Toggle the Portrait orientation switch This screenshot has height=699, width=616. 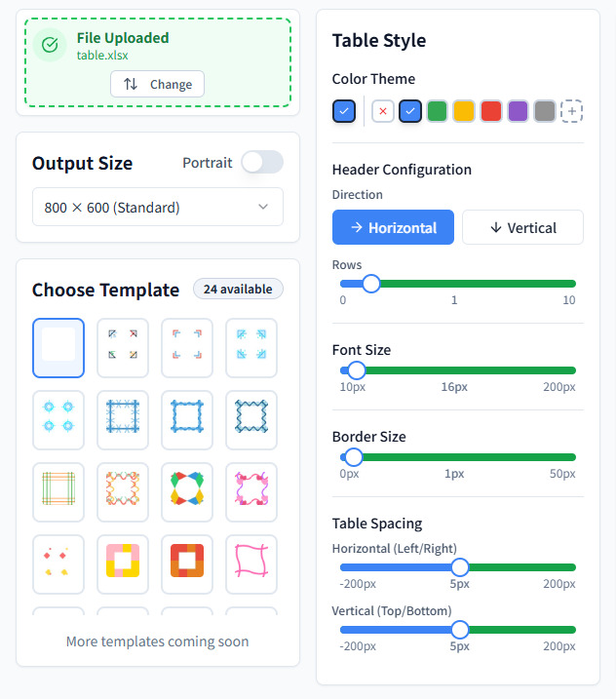pos(262,162)
